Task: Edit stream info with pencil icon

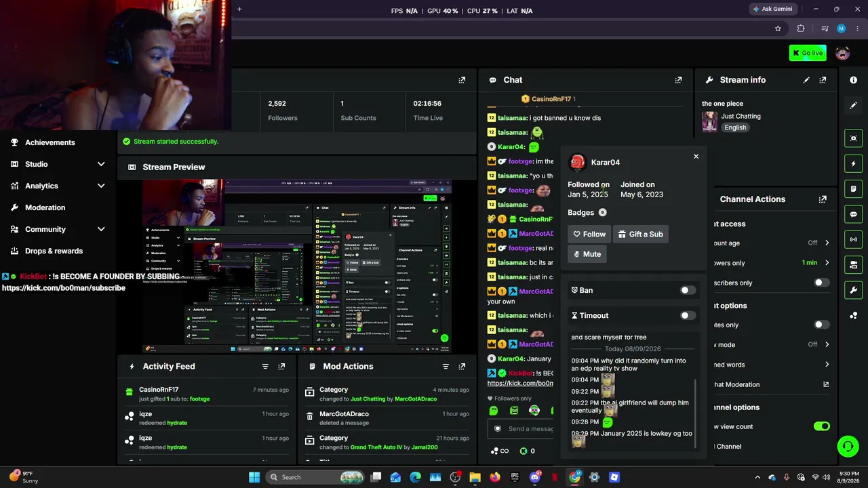Action: point(806,80)
